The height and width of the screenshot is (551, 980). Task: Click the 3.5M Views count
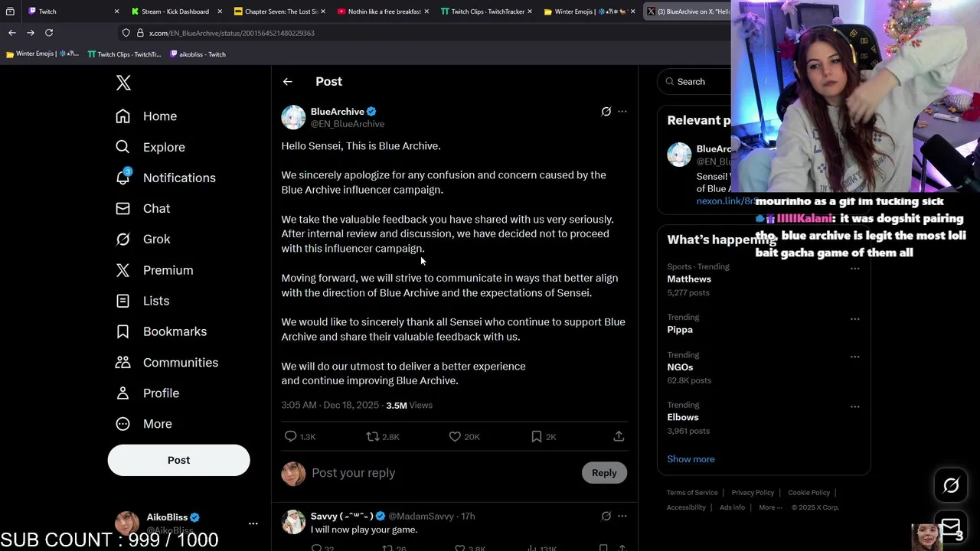click(410, 405)
